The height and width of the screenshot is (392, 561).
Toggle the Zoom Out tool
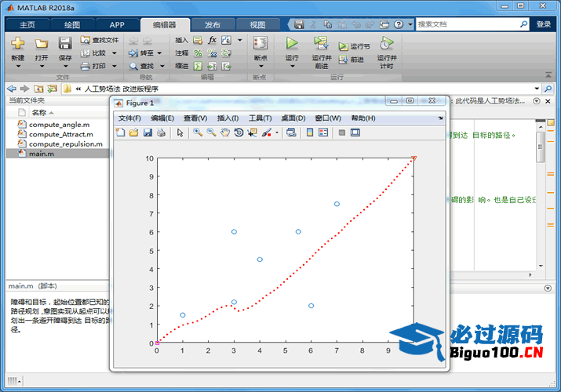point(211,132)
